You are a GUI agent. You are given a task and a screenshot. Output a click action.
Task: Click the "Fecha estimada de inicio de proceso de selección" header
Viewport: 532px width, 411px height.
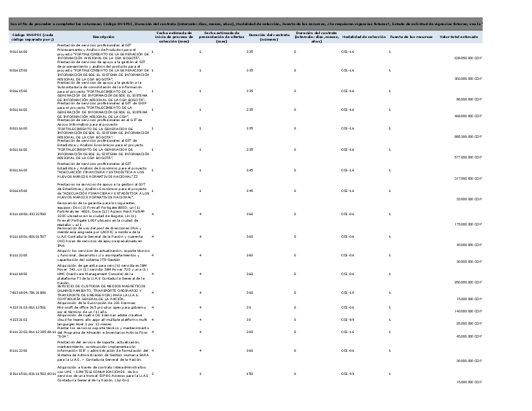174,37
